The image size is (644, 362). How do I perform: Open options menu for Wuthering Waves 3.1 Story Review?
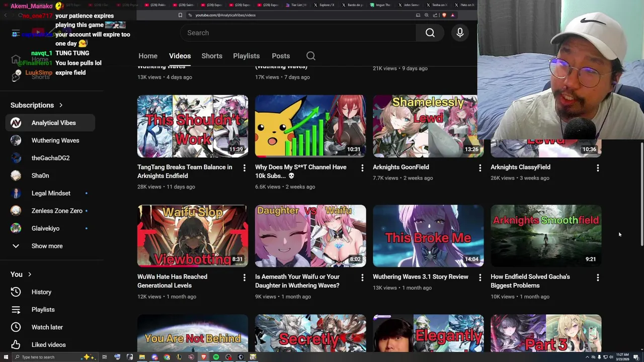pos(480,278)
